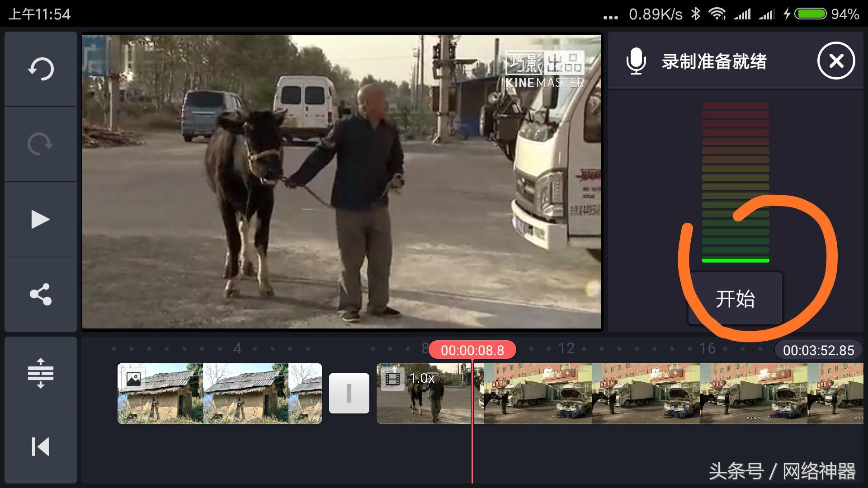Open the share export icon
The width and height of the screenshot is (868, 488).
(x=41, y=295)
